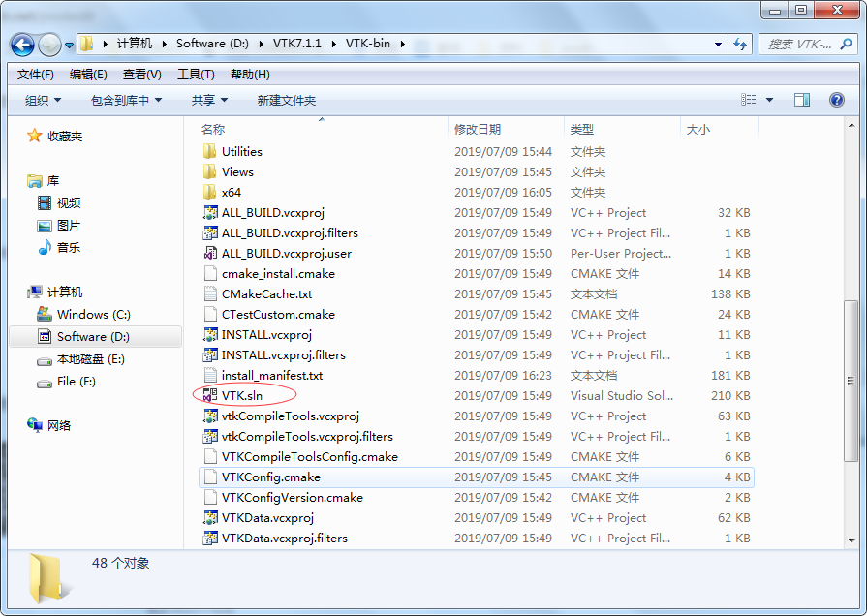Select the 音乐 library in the sidebar
The width and height of the screenshot is (867, 616).
69,246
